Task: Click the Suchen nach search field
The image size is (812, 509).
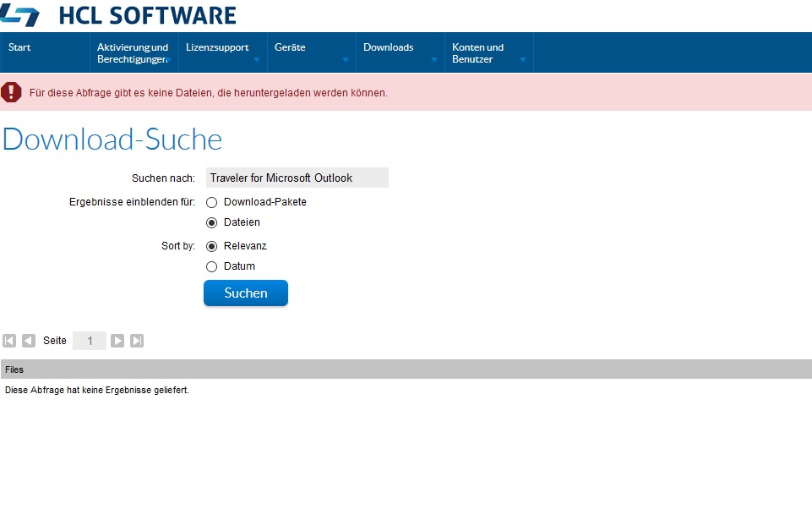Action: point(297,178)
